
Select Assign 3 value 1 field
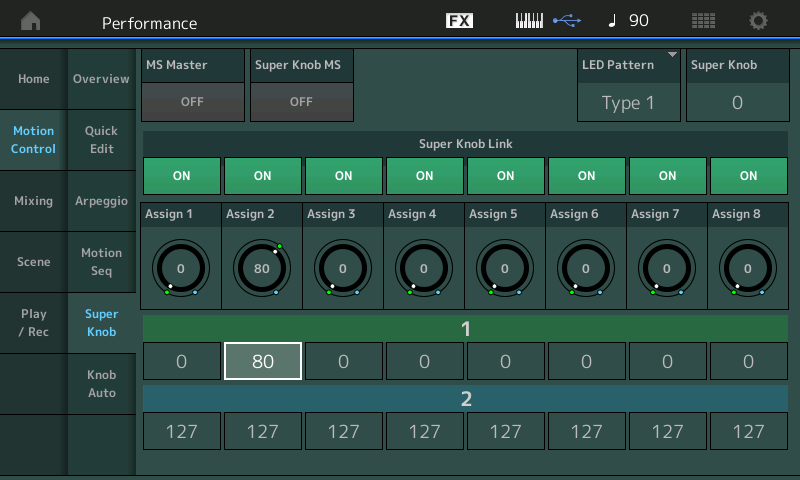click(x=343, y=361)
